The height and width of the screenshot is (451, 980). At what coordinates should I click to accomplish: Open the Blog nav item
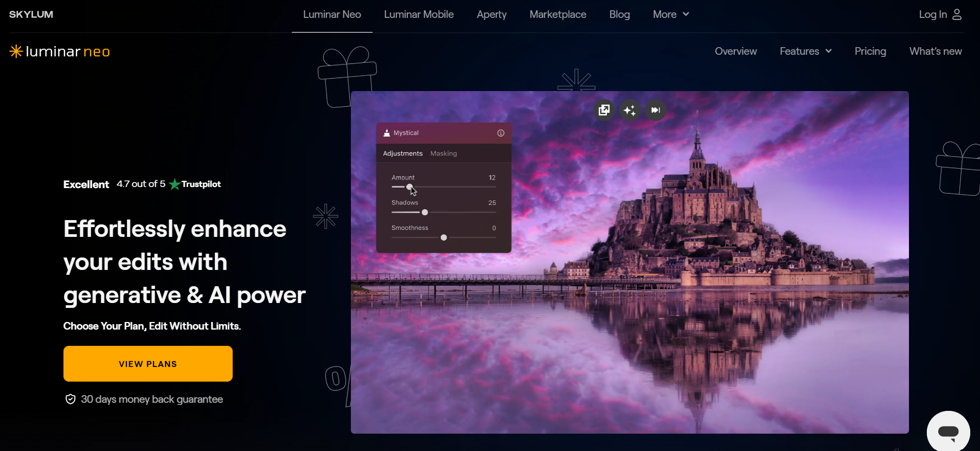619,15
